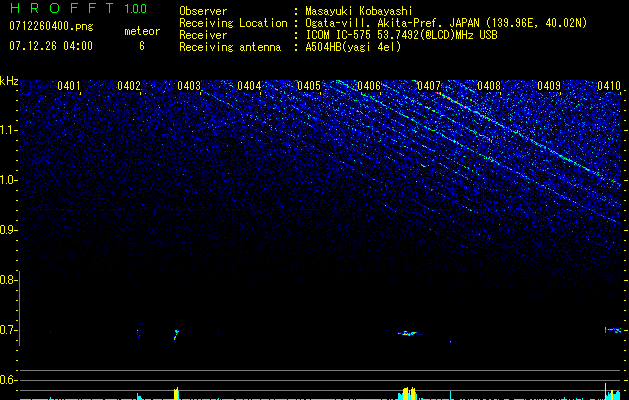Click the 0408 time marker
The image size is (629, 400).
click(489, 86)
